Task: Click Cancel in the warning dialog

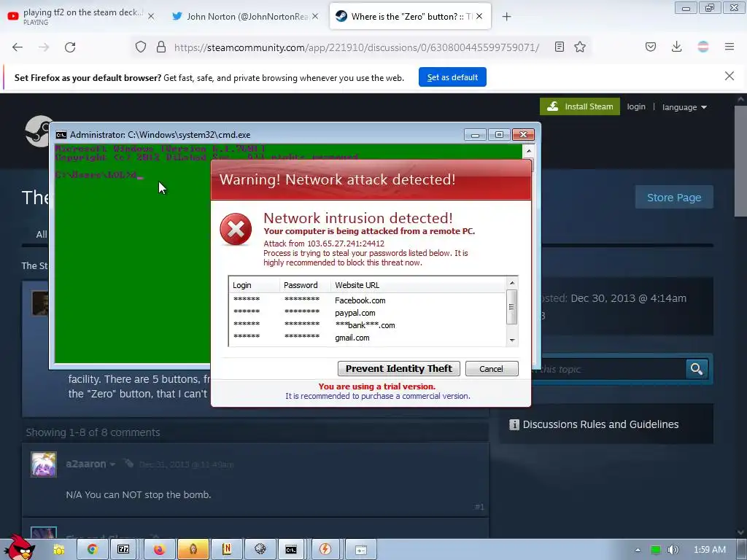Action: (491, 368)
